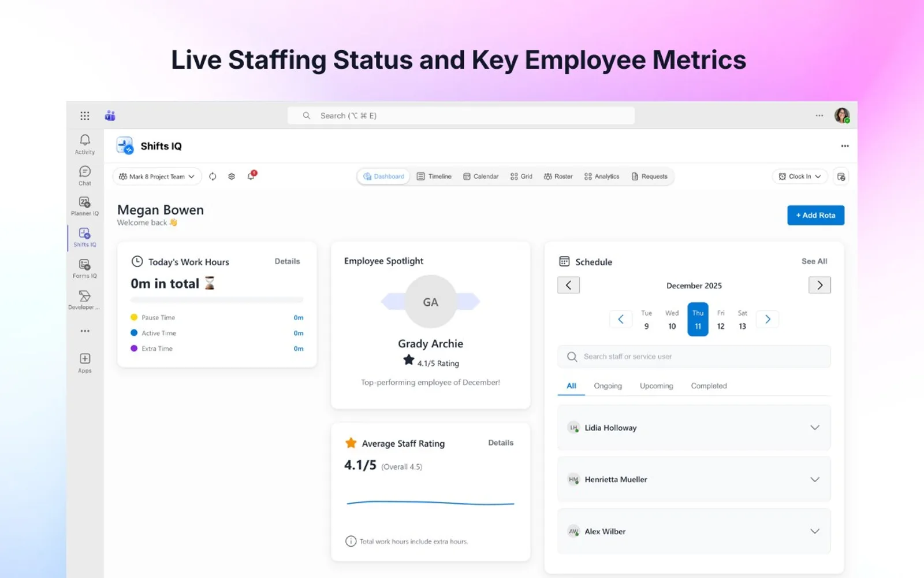Viewport: 924px width, 578px height.
Task: Open the Developer app in the sidebar
Action: click(x=85, y=300)
